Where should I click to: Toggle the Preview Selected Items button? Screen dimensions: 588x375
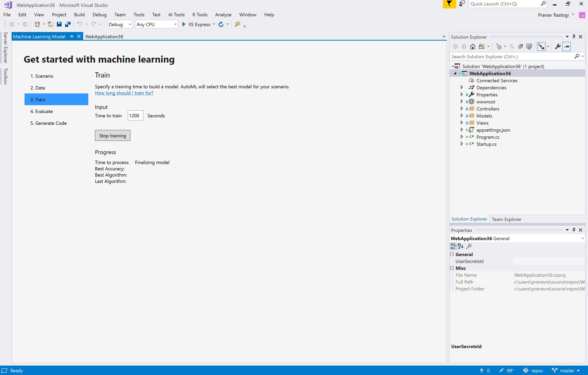click(566, 47)
